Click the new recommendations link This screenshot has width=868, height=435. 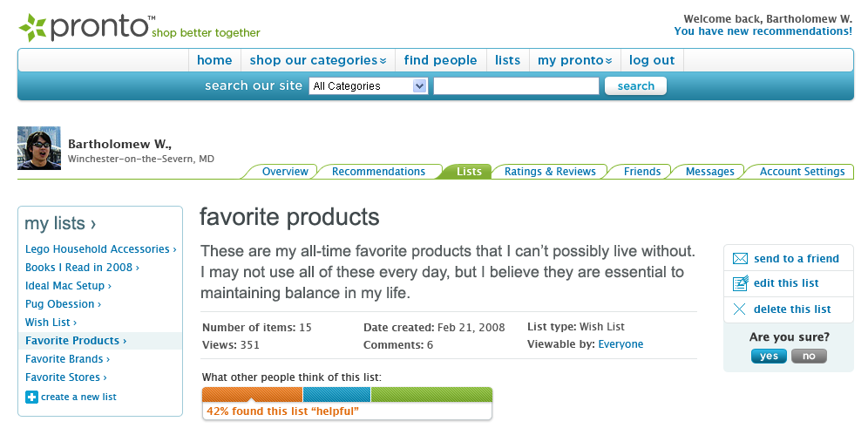(763, 31)
